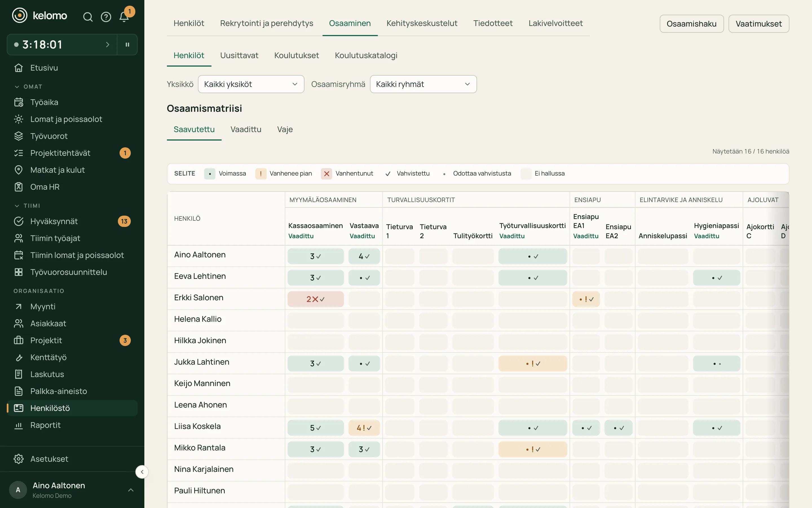Screen dimensions: 812x508
Task: Open Liisa Koskela's Vastaava 4! cell
Action: (364, 428)
